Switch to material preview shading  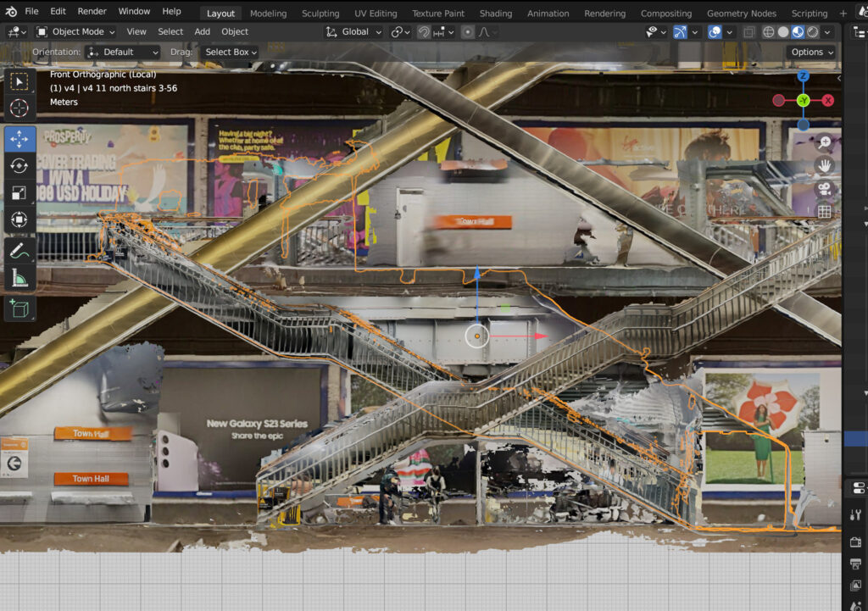click(x=798, y=32)
